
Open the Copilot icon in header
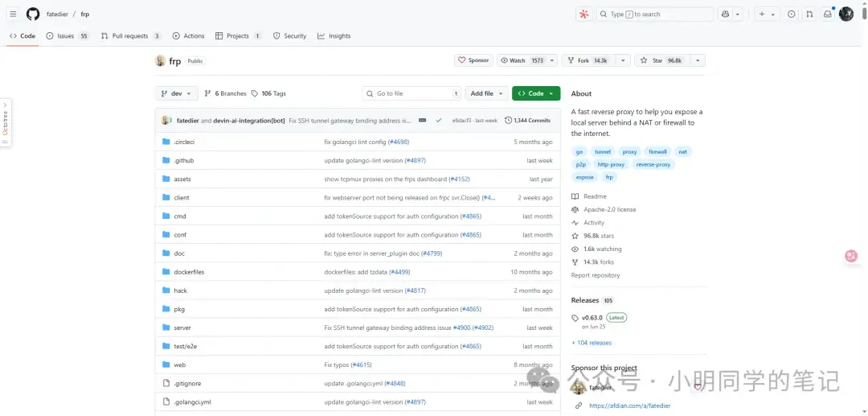tap(726, 14)
